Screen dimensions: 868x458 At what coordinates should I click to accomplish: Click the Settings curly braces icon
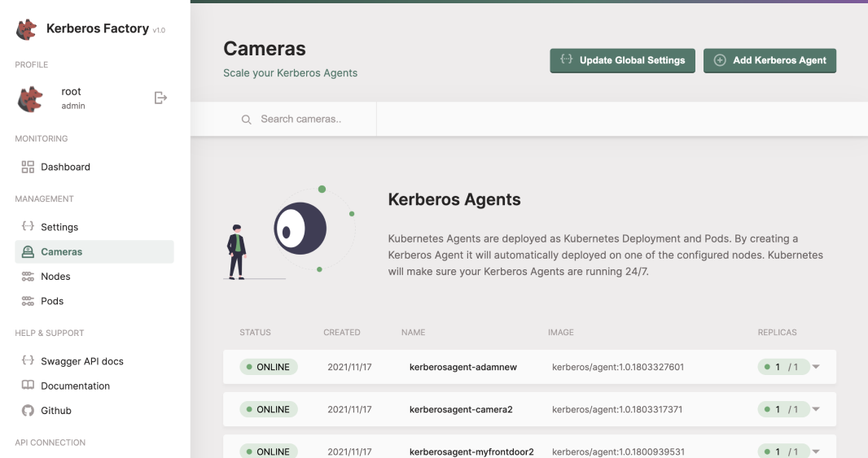click(x=28, y=227)
